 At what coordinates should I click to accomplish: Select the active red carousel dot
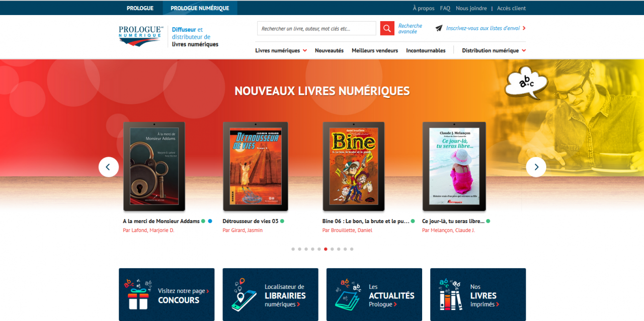(x=326, y=249)
